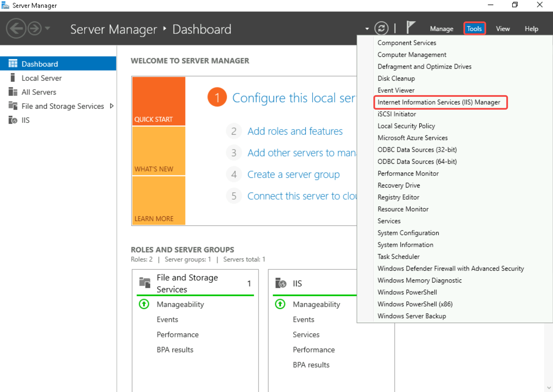553x392 pixels.
Task: Click Connect this server to cloud link
Action: pyautogui.click(x=302, y=196)
